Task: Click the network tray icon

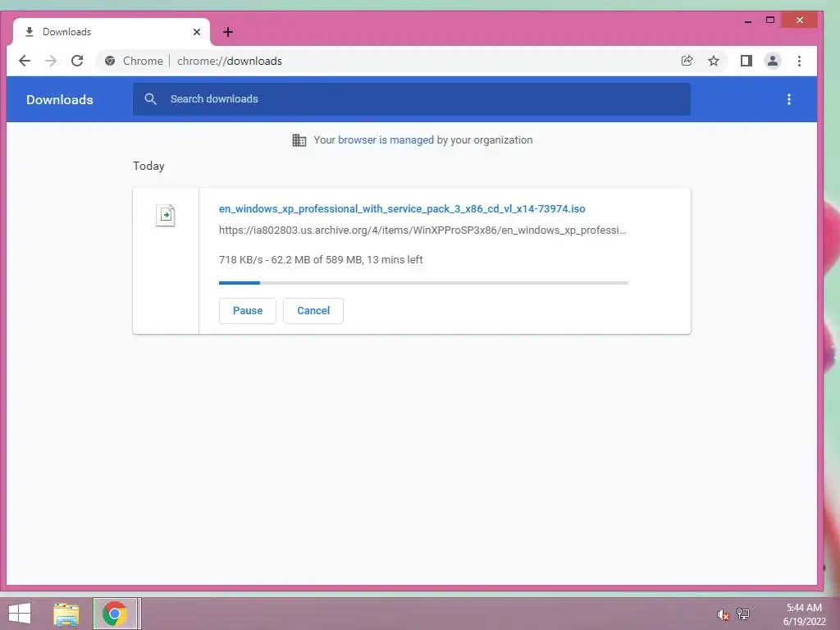Action: (743, 614)
